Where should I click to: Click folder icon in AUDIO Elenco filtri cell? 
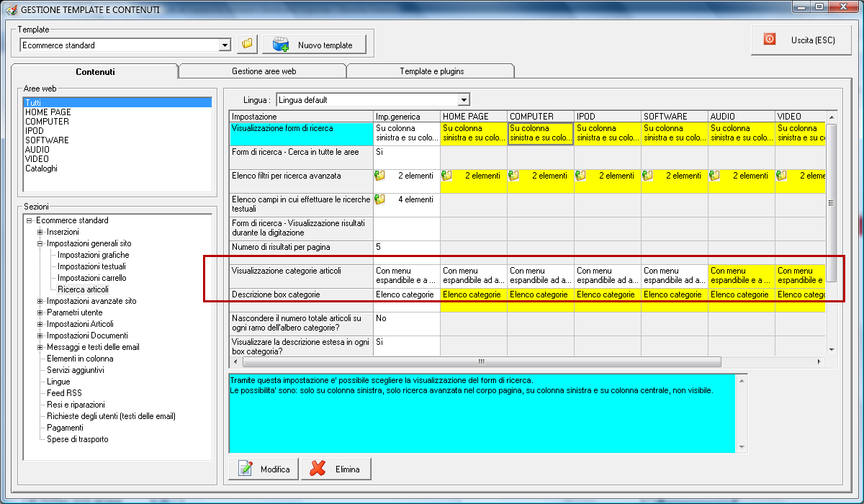pos(714,175)
